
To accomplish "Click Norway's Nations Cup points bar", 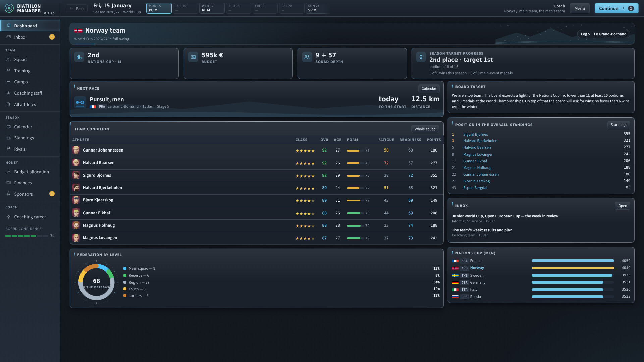I will (573, 268).
